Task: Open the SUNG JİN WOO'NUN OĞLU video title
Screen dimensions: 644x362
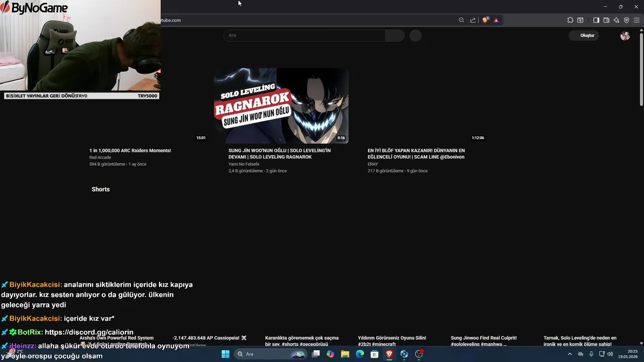Action: [280, 154]
